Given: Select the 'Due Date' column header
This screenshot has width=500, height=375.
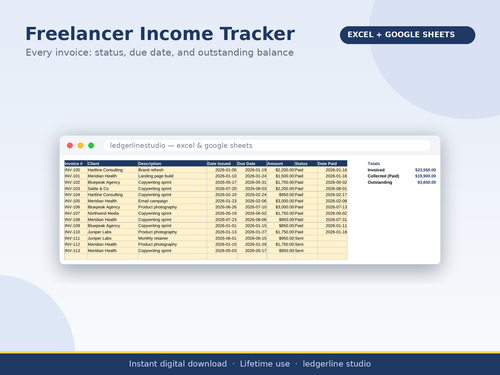Looking at the screenshot, I should tap(252, 163).
